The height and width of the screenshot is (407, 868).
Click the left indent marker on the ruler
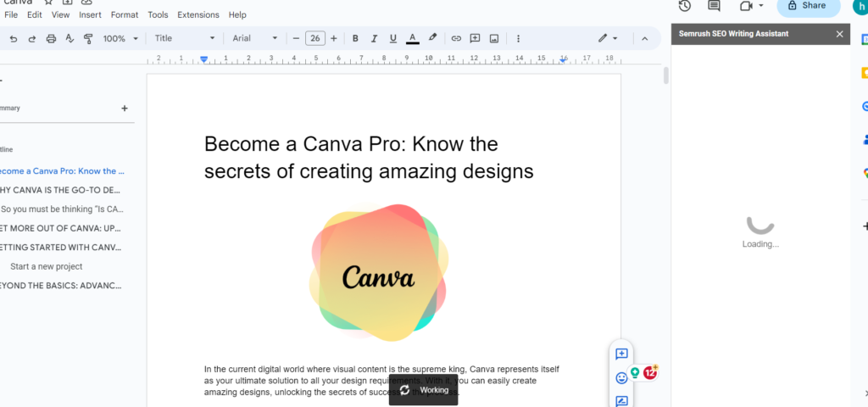[204, 60]
